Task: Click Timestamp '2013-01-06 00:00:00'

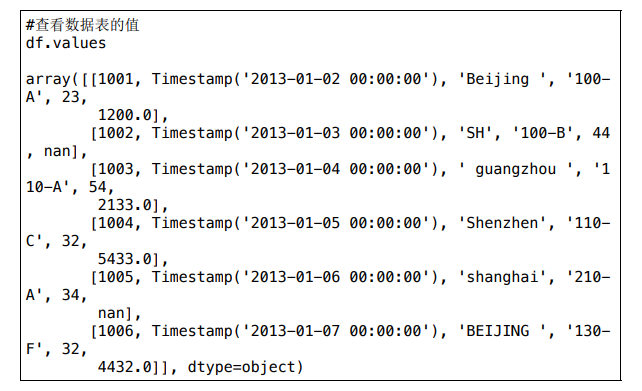Action: (x=294, y=277)
